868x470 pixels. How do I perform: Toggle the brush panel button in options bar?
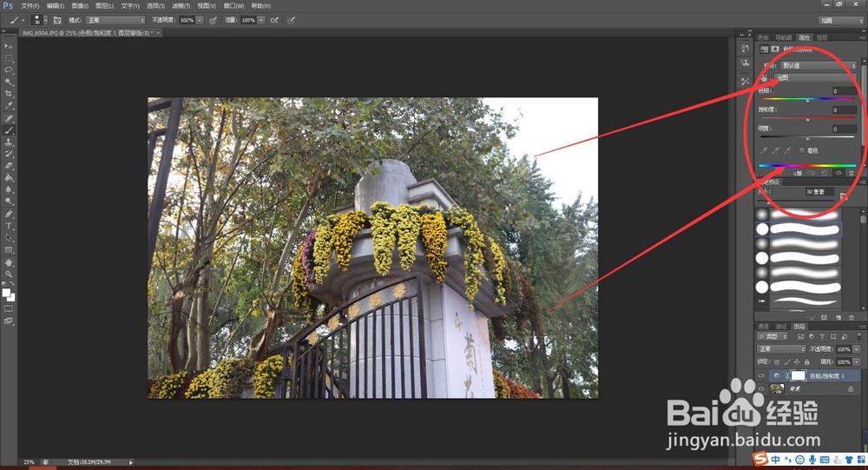click(x=57, y=20)
